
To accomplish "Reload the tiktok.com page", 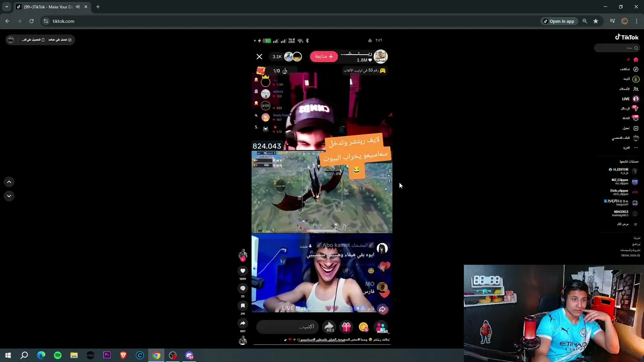I will 31,21.
